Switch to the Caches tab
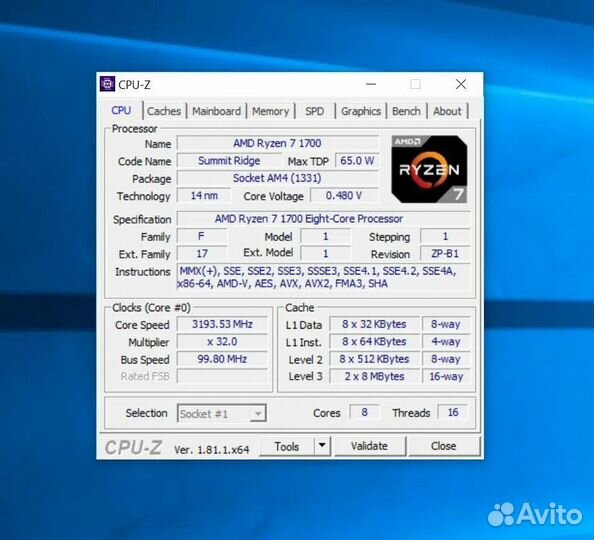Image resolution: width=594 pixels, height=540 pixels. point(164,111)
